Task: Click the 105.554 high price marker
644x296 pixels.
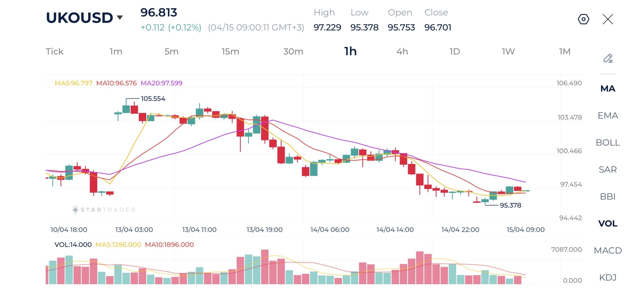Action: 153,99
